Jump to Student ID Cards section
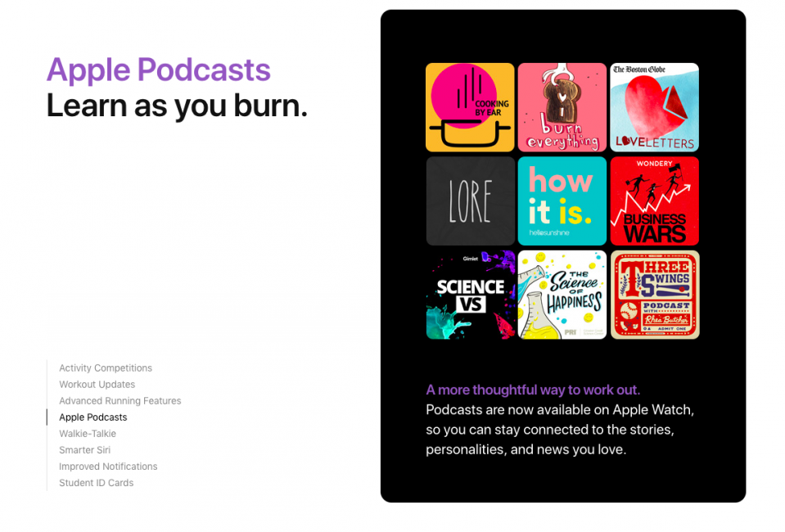Viewport: 785px width, 532px height. (x=96, y=483)
